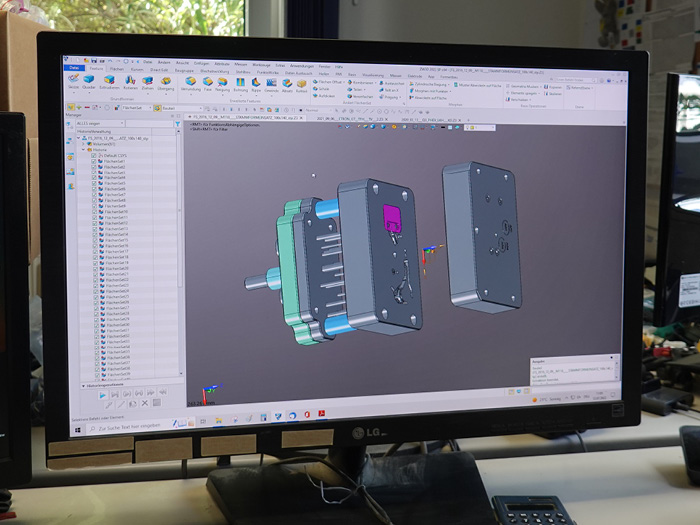Uncheck the FlächenSet1 checkbox
700x525 pixels.
click(94, 161)
